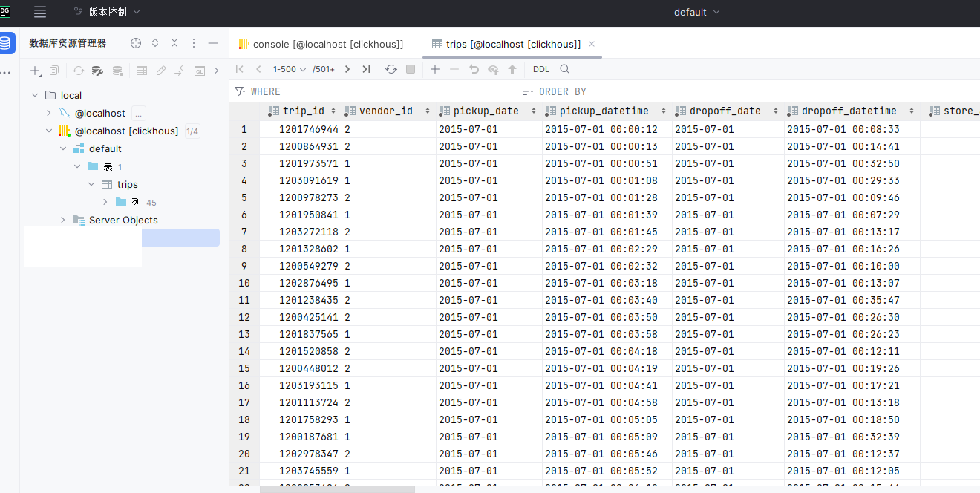Image resolution: width=980 pixels, height=493 pixels.
Task: Click the DDL button
Action: tap(541, 69)
